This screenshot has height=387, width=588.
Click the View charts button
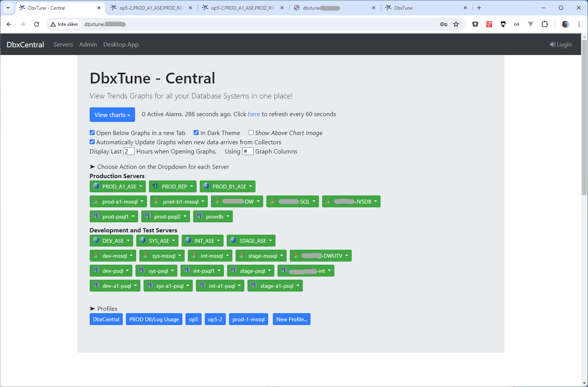(112, 115)
